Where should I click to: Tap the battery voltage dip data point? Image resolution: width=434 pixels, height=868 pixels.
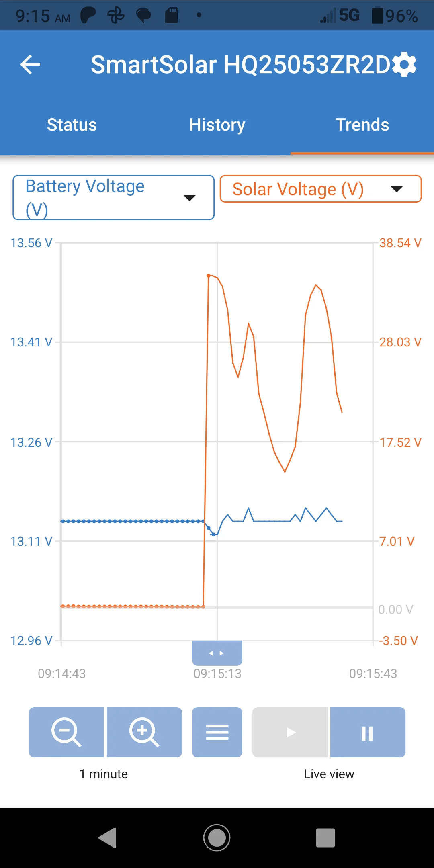213,534
